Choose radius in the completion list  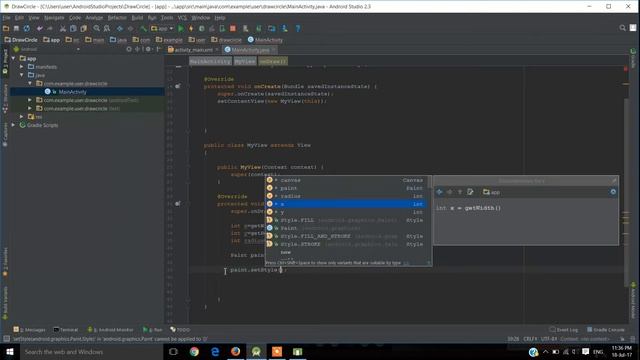[x=346, y=196]
